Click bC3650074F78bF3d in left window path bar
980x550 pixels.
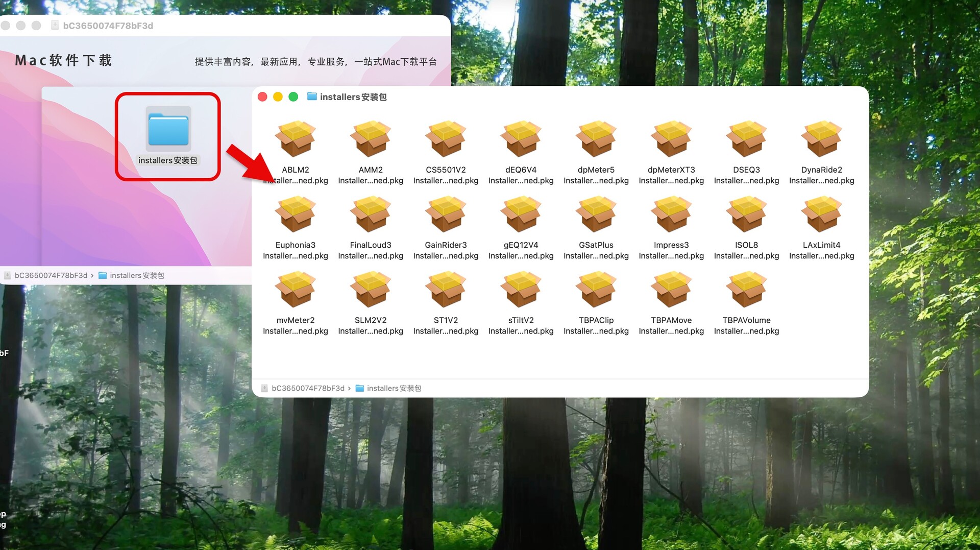[x=51, y=276]
